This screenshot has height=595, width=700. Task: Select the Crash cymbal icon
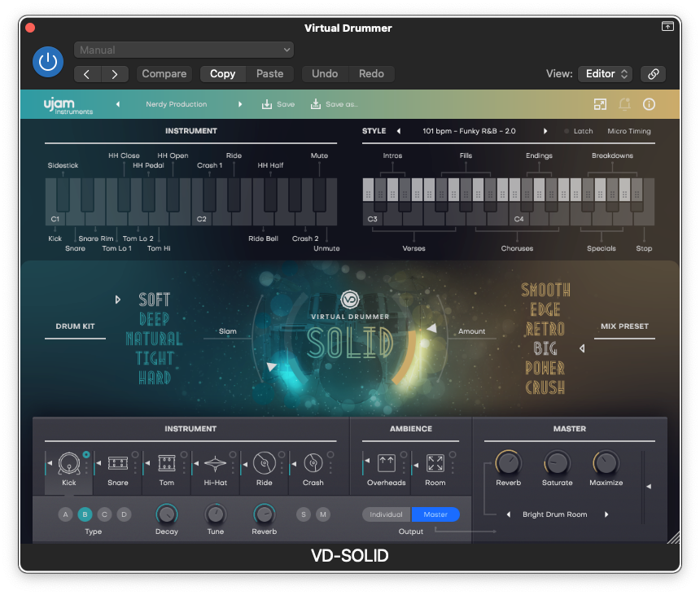point(313,463)
